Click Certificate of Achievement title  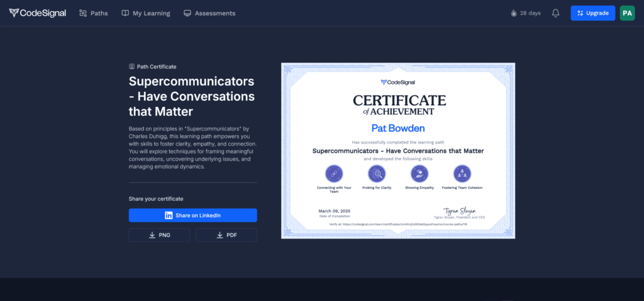click(x=399, y=105)
